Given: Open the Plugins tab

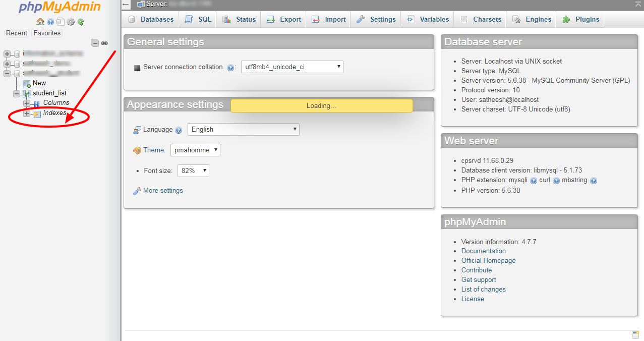Looking at the screenshot, I should [580, 20].
